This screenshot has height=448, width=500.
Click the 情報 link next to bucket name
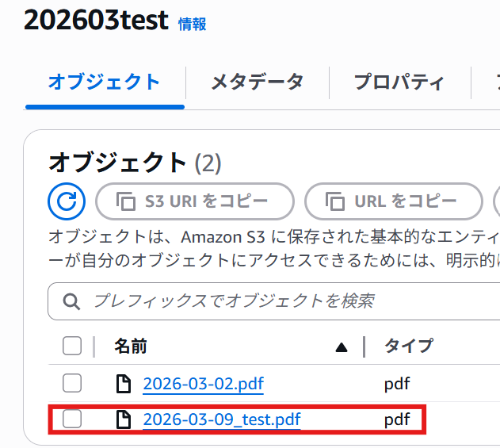193,25
